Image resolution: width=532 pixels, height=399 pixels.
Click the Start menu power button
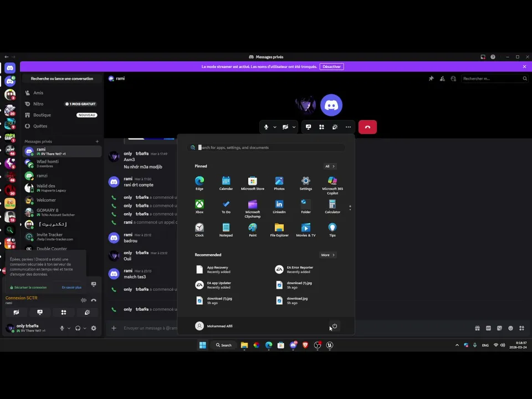click(x=335, y=326)
